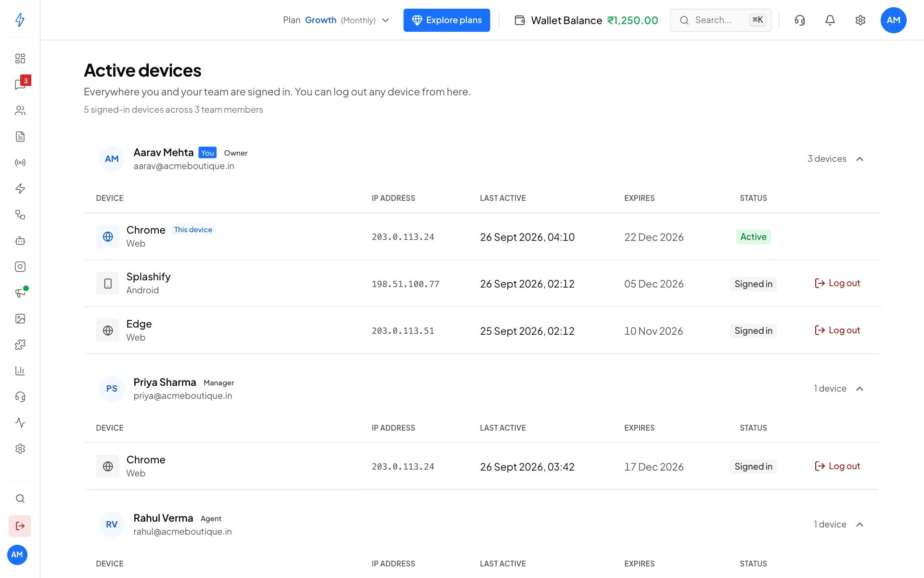Log out the Splashify Android device
This screenshot has width=924, height=578.
[837, 283]
